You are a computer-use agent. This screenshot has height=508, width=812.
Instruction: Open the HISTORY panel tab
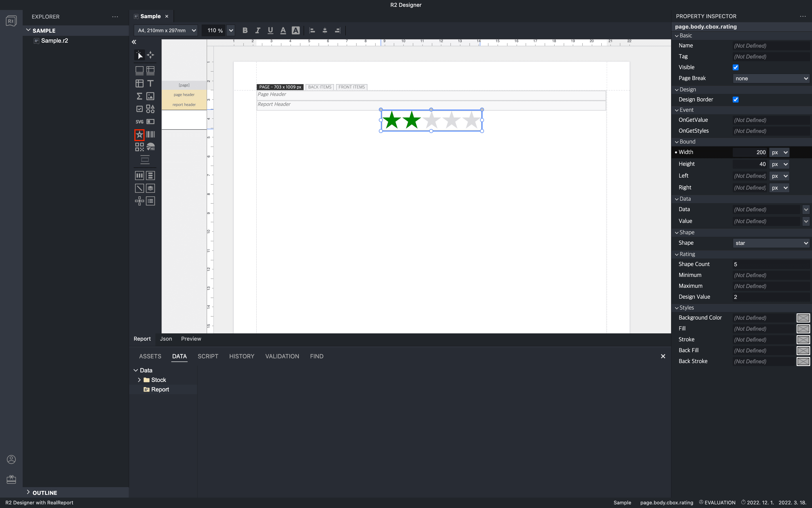tap(242, 356)
